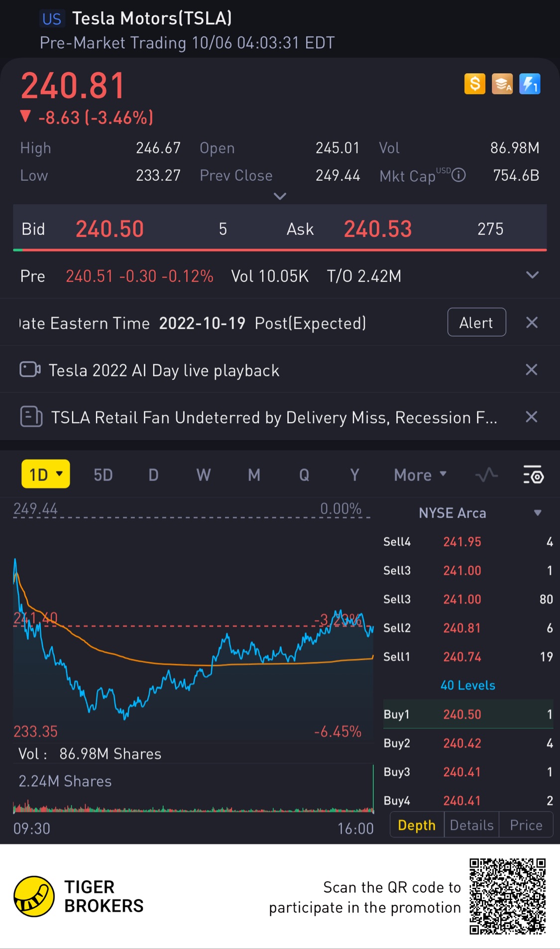Select the Buy4 240.41 row
The image size is (560, 949).
[x=468, y=801]
